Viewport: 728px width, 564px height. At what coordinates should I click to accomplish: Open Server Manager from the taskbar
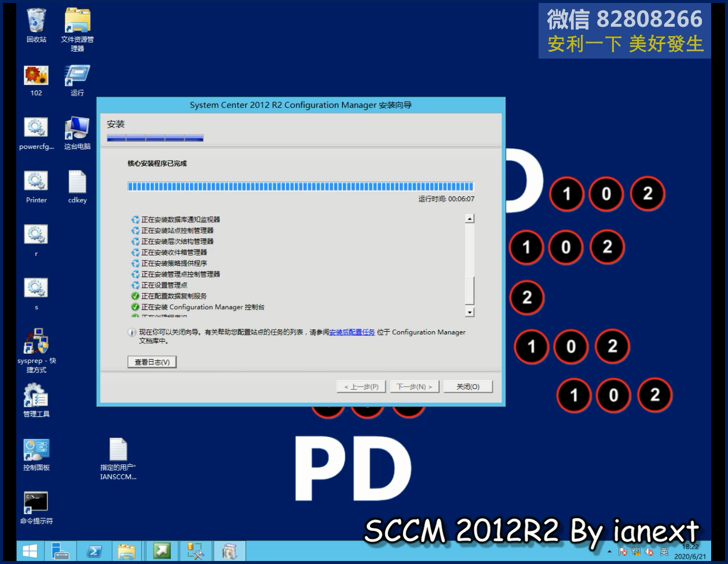[60, 551]
